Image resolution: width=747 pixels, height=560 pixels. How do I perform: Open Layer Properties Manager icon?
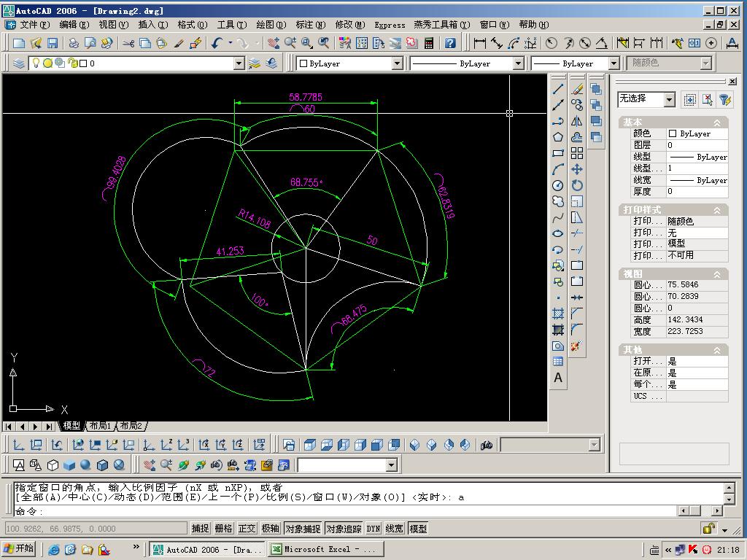[18, 63]
